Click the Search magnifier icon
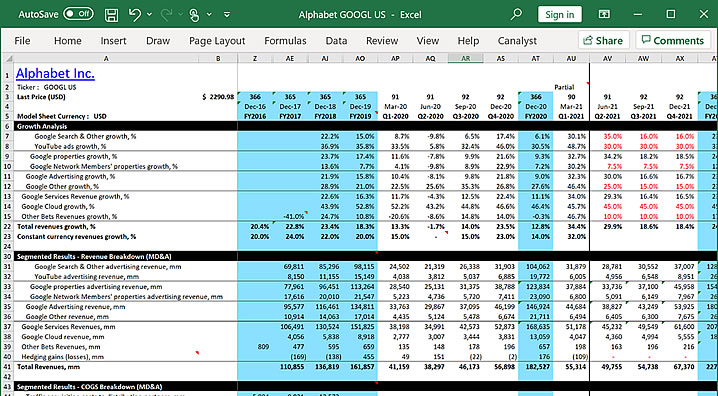 (516, 14)
